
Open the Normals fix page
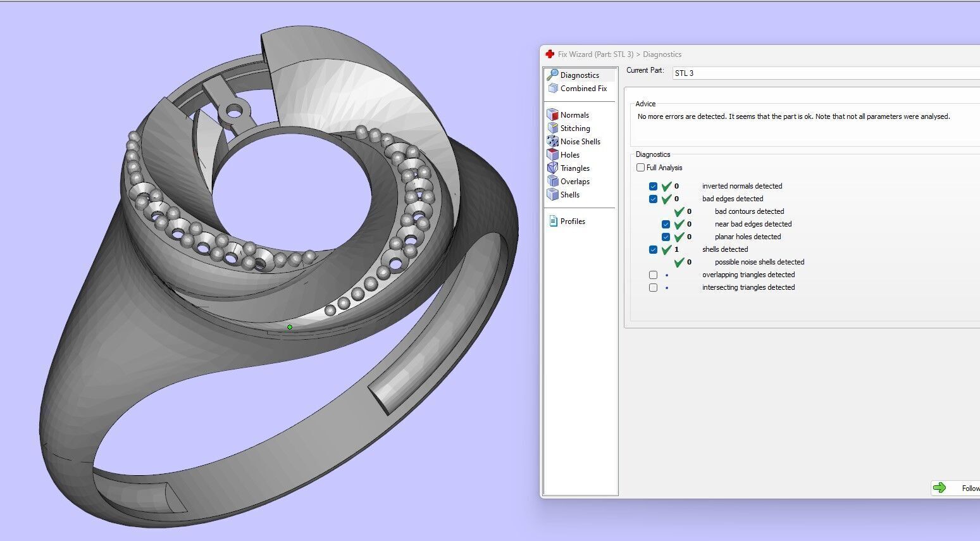point(574,115)
